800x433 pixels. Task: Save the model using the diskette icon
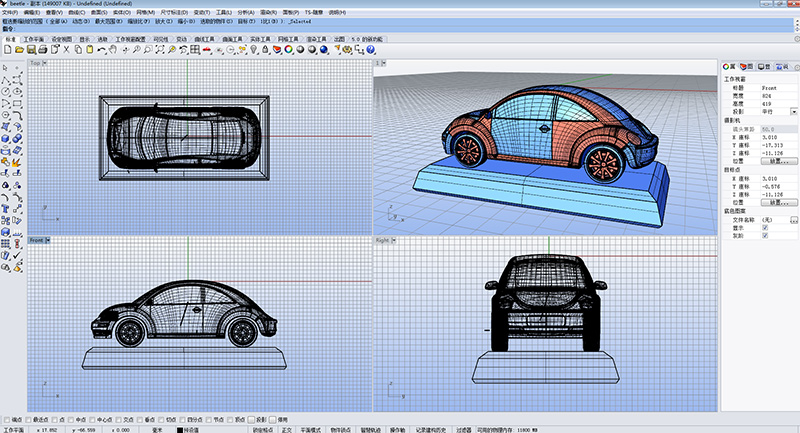(31, 49)
